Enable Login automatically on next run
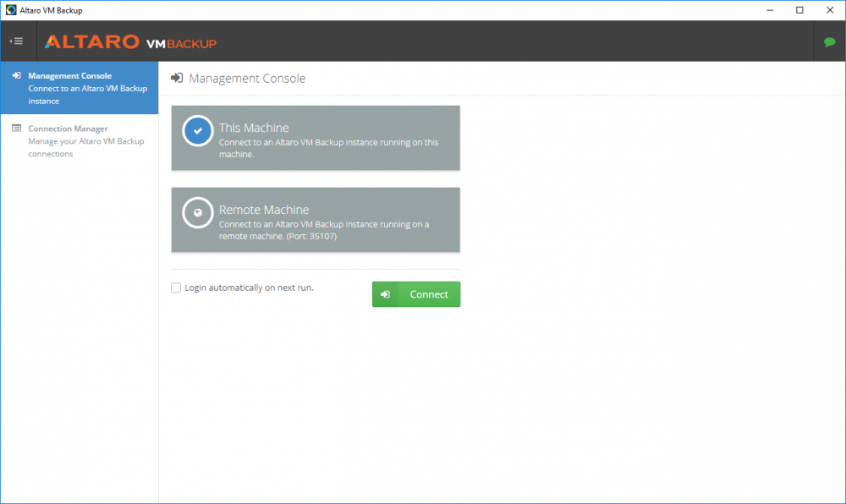The width and height of the screenshot is (846, 504). [176, 288]
